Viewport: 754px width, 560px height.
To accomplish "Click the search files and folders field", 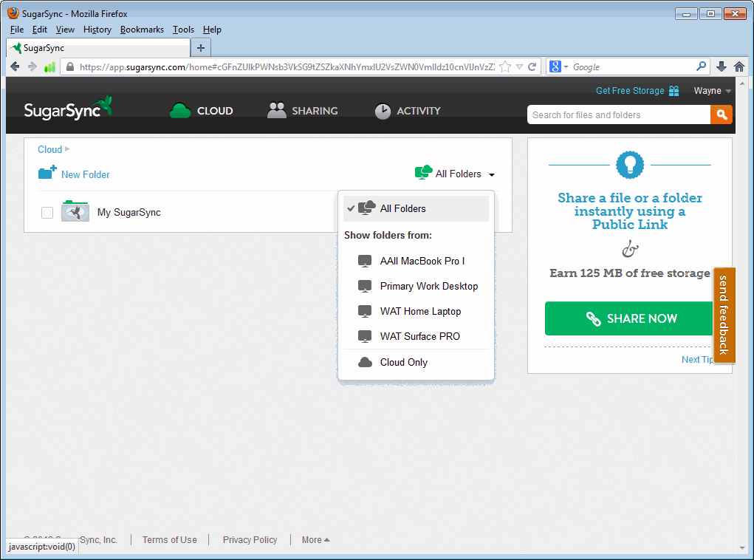I will pyautogui.click(x=618, y=115).
